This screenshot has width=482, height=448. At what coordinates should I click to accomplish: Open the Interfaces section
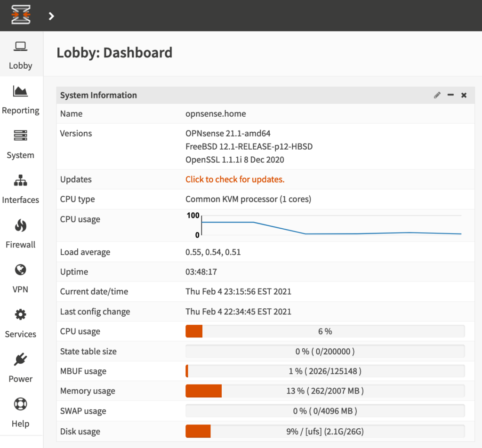click(21, 189)
